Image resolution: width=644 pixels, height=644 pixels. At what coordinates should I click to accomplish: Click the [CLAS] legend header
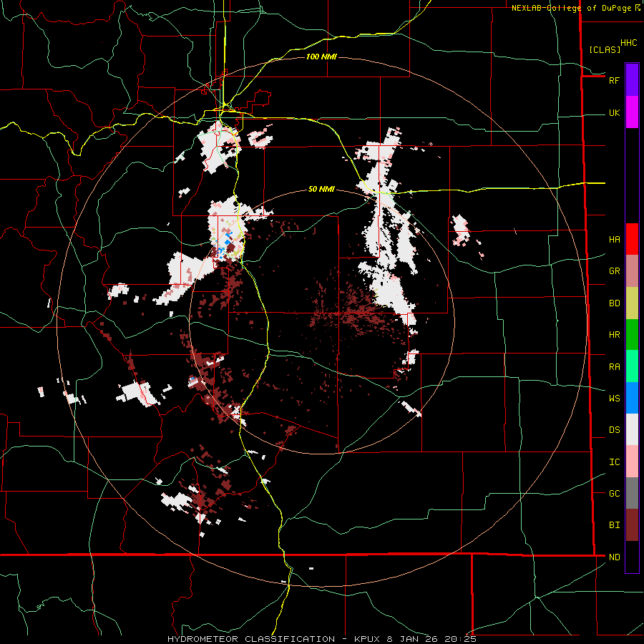point(605,49)
